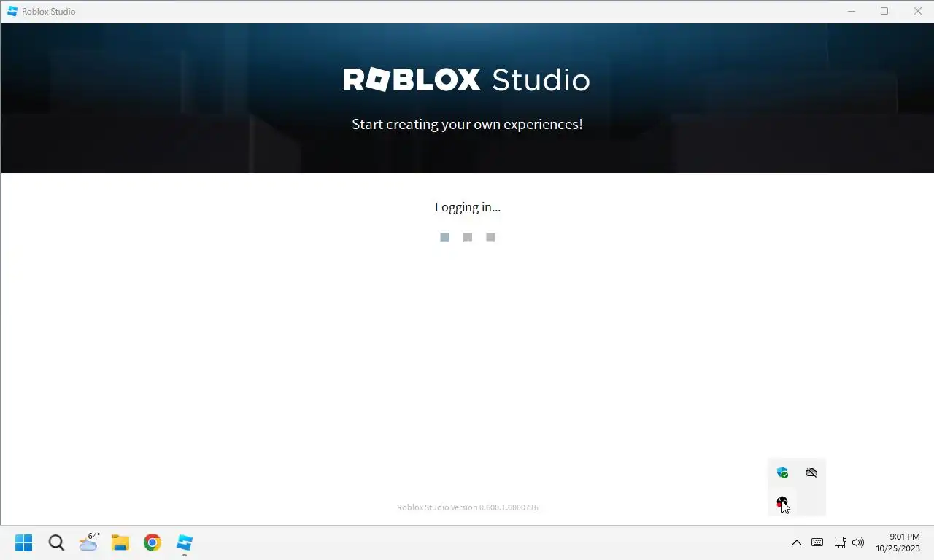Viewport: 934px width, 560px height.
Task: Select Roblox Studio taskbar icon
Action: point(185,542)
